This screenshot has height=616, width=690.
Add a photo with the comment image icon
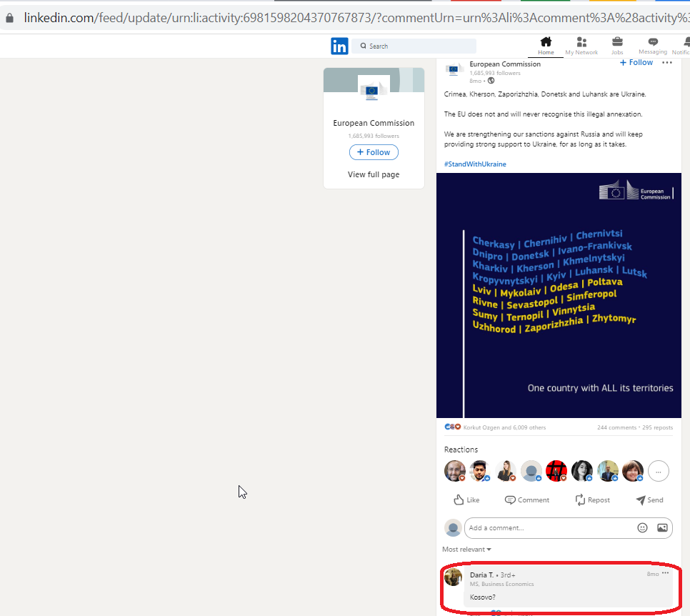pos(662,527)
